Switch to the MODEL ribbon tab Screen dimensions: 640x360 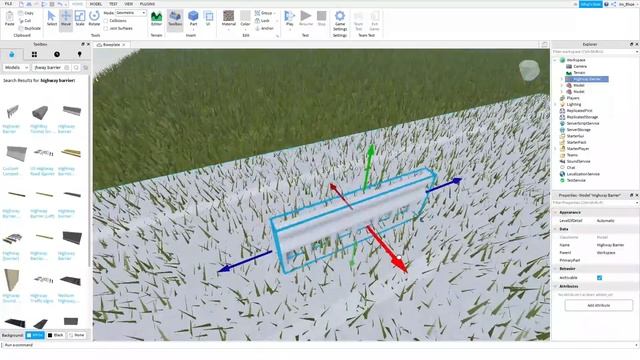[96, 4]
